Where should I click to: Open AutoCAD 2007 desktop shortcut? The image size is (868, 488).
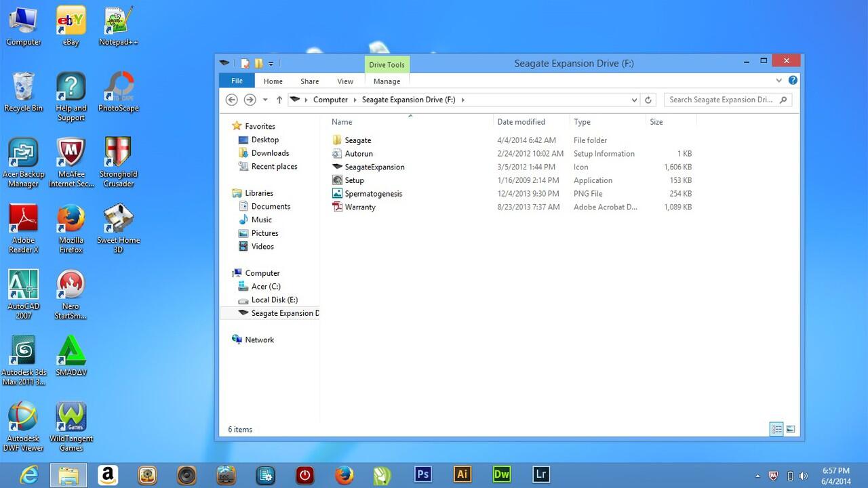(23, 294)
